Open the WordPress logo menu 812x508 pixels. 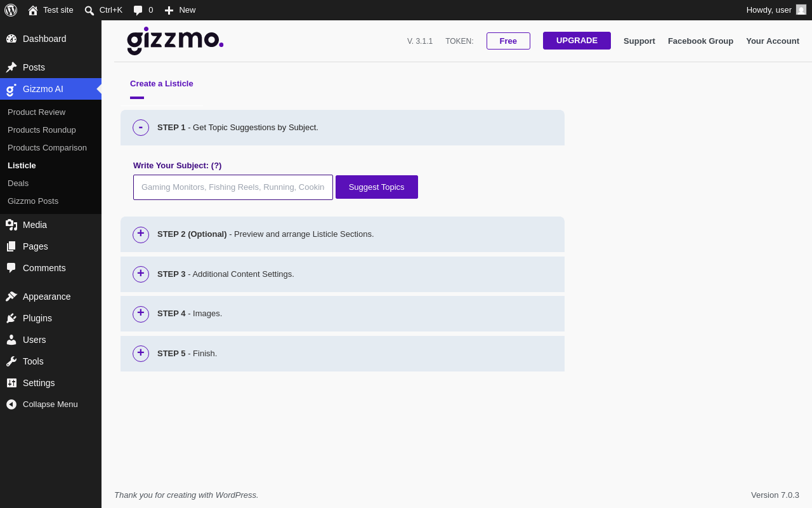tap(11, 10)
